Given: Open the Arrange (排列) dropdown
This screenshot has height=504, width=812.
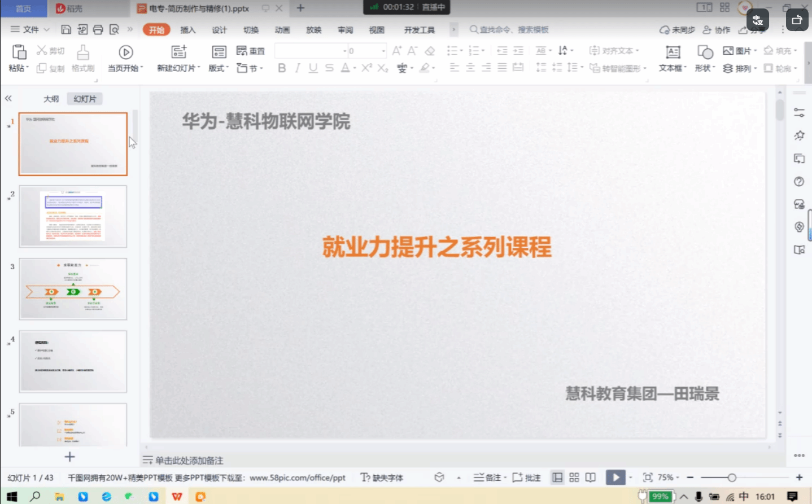Looking at the screenshot, I should [x=740, y=68].
